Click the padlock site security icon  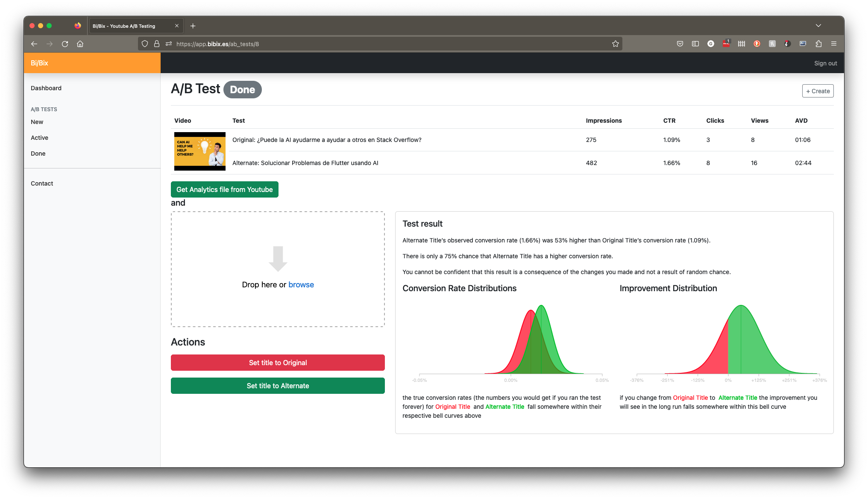click(157, 44)
